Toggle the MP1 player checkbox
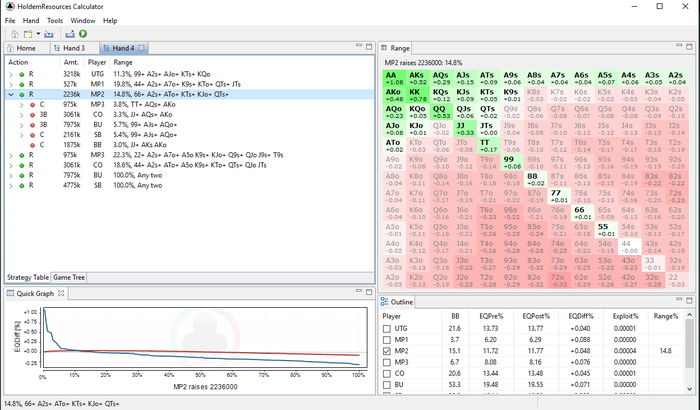The width and height of the screenshot is (700, 410). (387, 340)
